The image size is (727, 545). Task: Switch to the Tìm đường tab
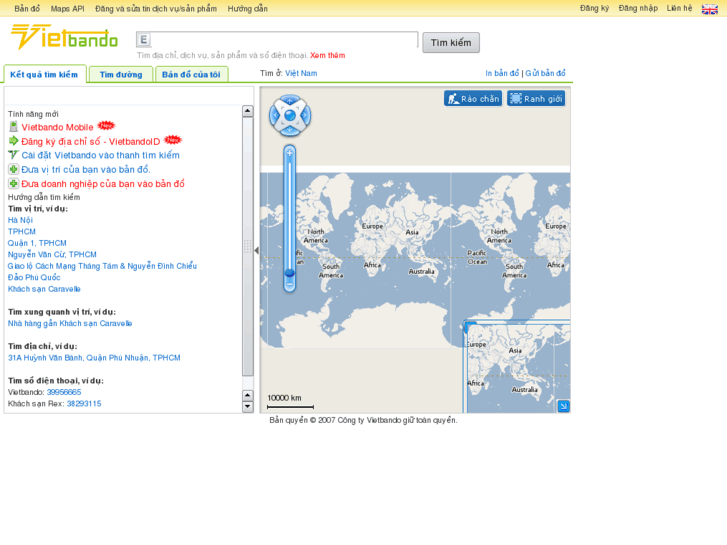pyautogui.click(x=121, y=74)
